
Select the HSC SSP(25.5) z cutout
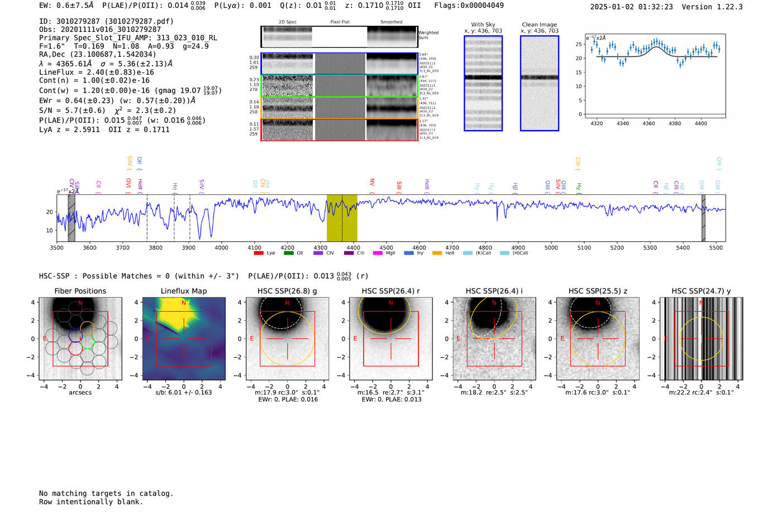click(598, 339)
